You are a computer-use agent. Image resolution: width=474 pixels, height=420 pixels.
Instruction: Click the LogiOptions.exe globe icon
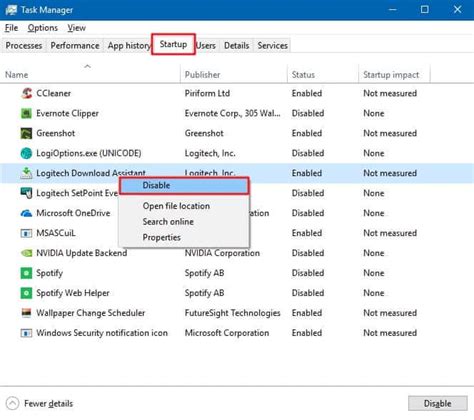[x=26, y=153]
